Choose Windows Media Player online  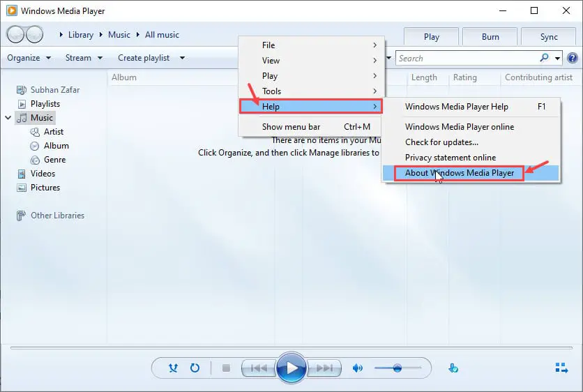pos(471,127)
